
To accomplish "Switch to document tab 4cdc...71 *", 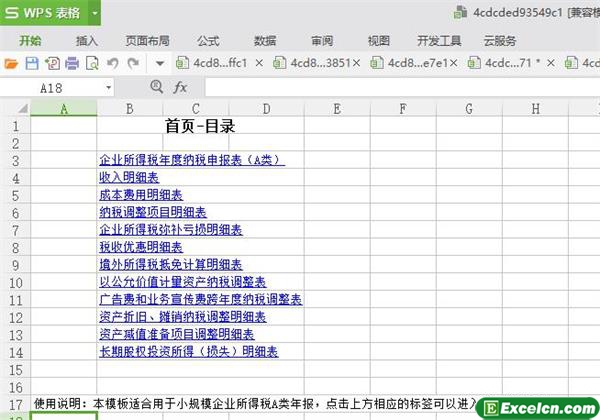I will pyautogui.click(x=504, y=63).
